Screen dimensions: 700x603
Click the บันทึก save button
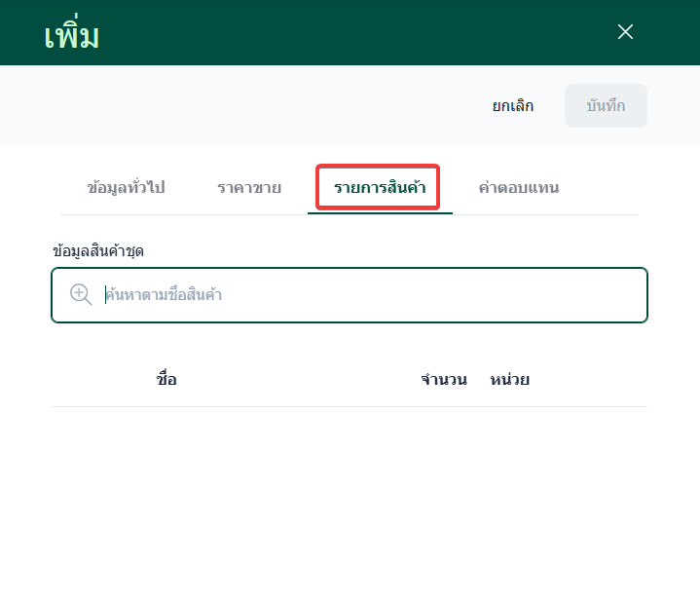(x=606, y=105)
